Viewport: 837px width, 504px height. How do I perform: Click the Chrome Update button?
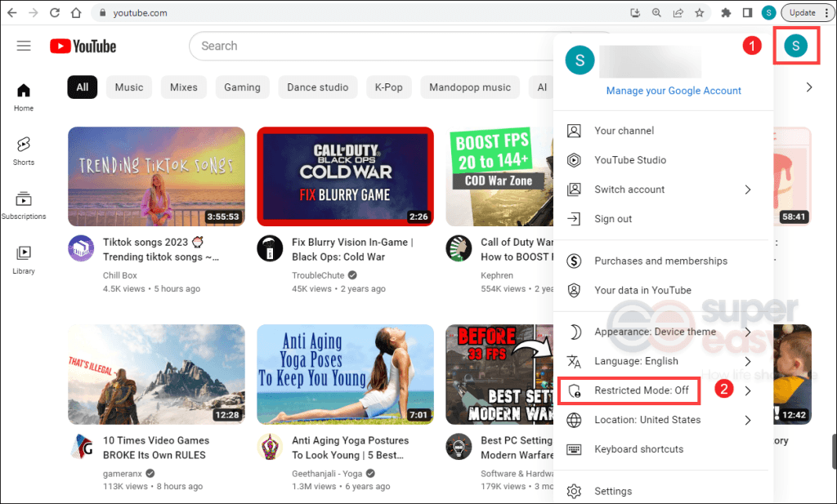click(x=803, y=13)
